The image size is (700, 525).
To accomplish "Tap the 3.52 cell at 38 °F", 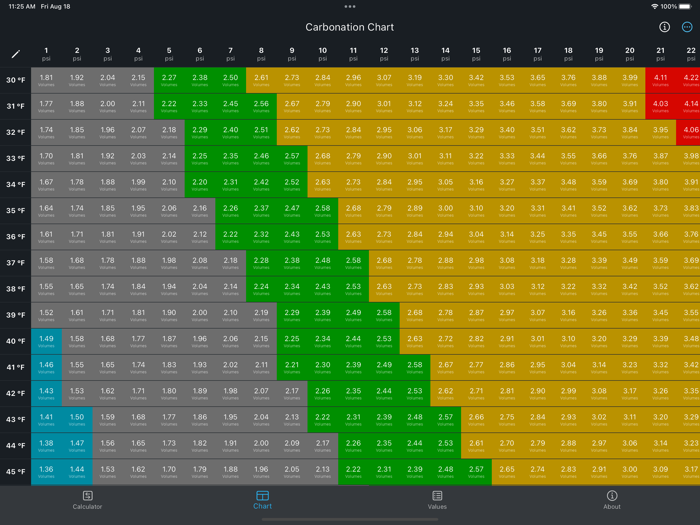I will (x=661, y=289).
